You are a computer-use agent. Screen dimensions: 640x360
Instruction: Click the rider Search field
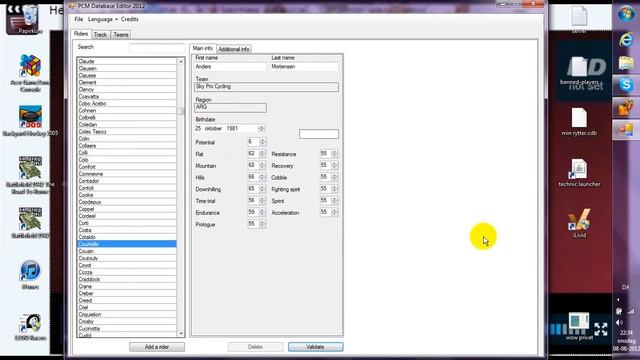tap(157, 48)
